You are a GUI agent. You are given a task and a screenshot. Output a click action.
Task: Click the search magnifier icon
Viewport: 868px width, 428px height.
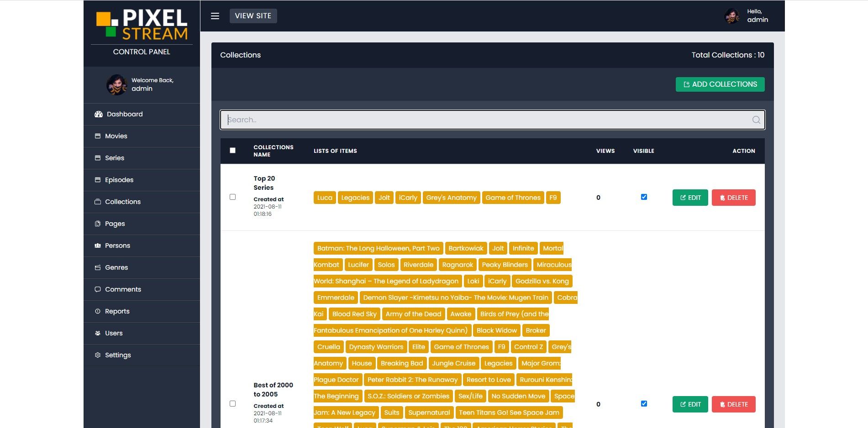(756, 120)
